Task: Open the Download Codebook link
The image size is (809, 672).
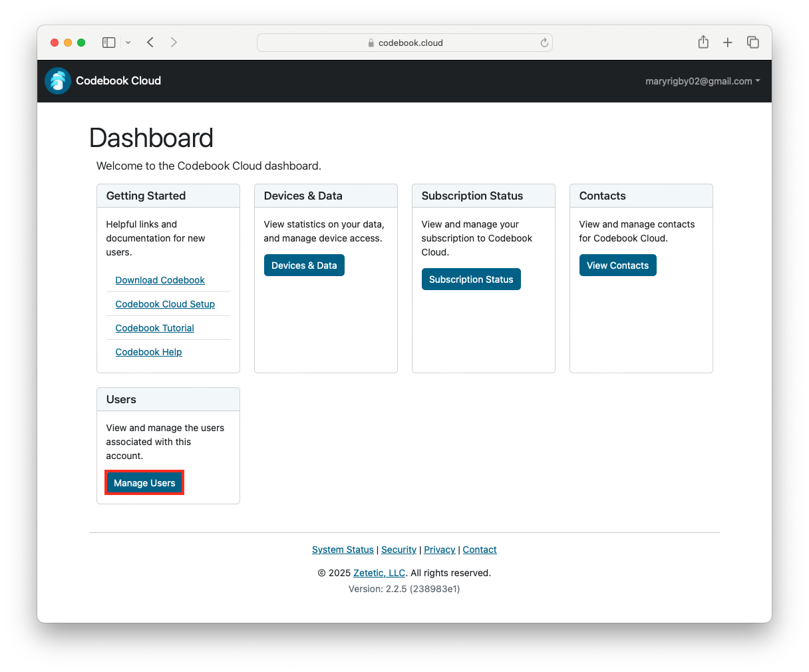Action: coord(160,280)
